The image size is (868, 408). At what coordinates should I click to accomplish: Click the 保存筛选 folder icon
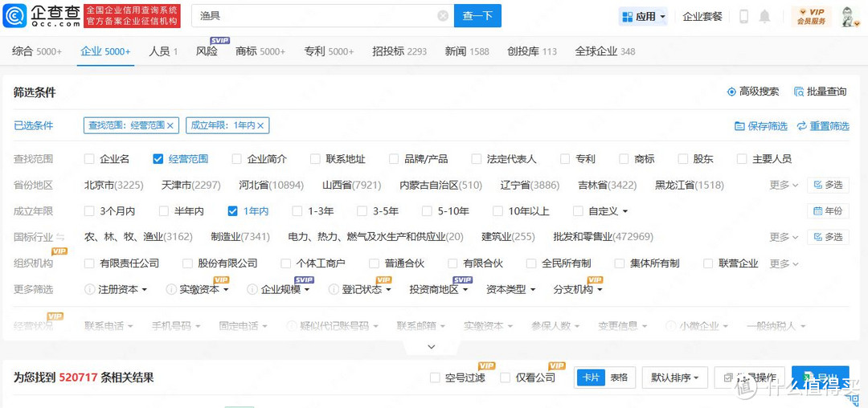tap(739, 126)
